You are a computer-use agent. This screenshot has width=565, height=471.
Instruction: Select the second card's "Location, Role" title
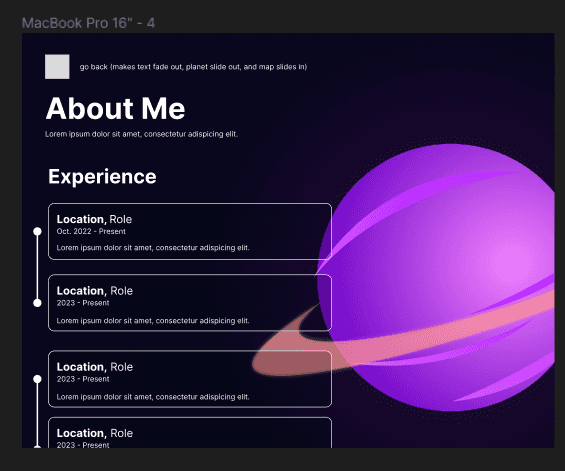pyautogui.click(x=95, y=290)
